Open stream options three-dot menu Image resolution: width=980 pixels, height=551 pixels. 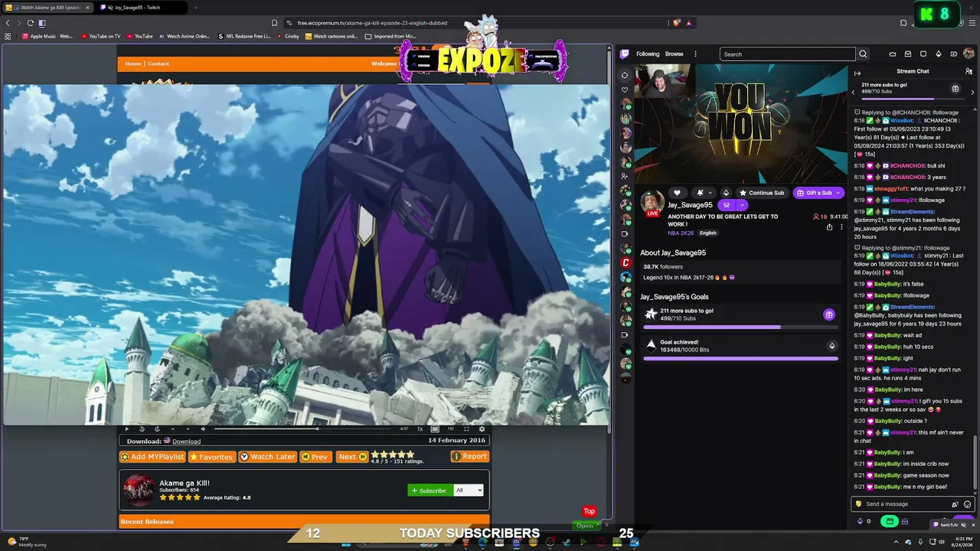coord(841,227)
